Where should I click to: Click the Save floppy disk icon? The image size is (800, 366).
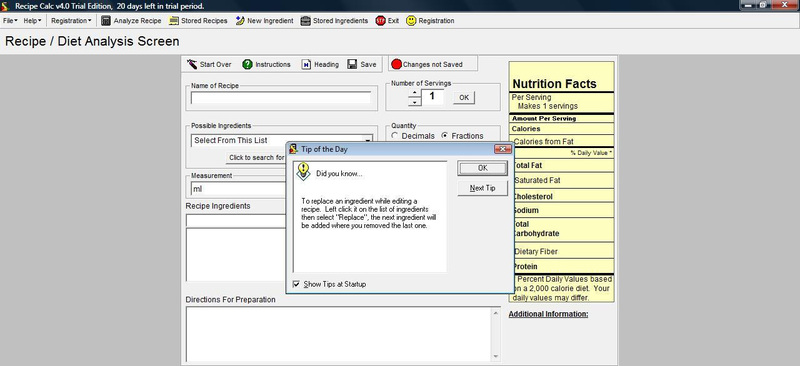352,64
